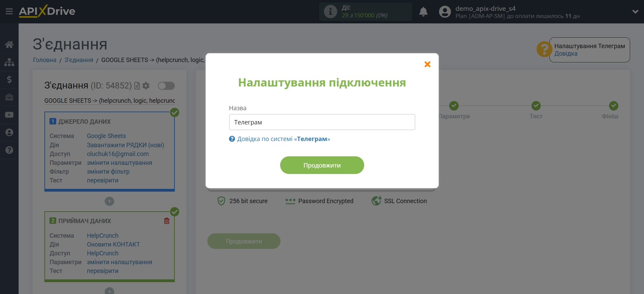Click oluchuk16@gmail.com access link
The width and height of the screenshot is (644, 294).
[118, 154]
